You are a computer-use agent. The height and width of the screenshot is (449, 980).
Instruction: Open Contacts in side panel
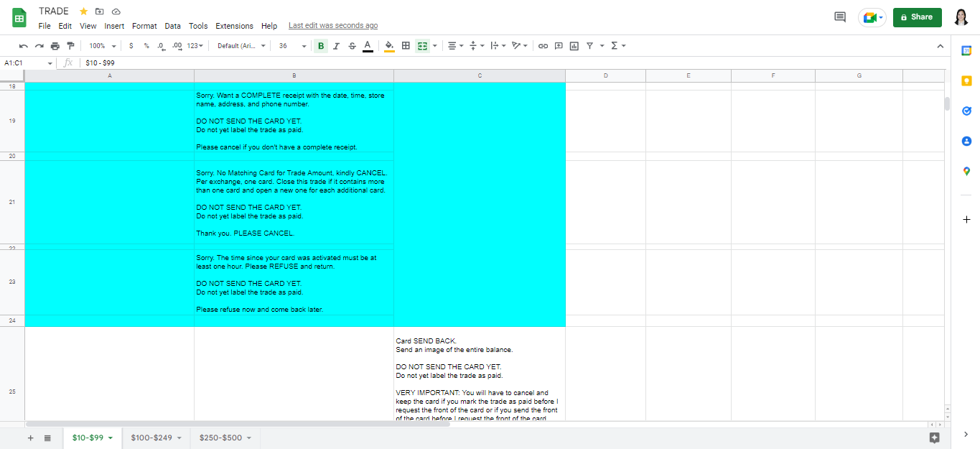tap(966, 141)
